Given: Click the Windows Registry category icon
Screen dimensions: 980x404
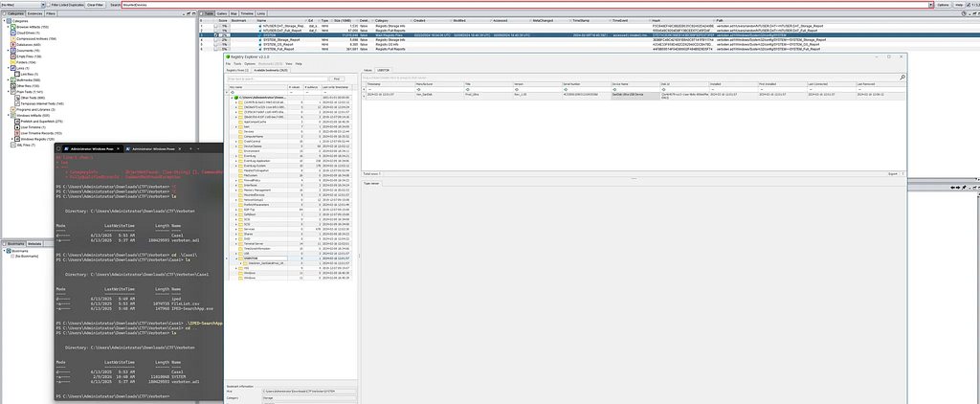Looking at the screenshot, I should pyautogui.click(x=17, y=139).
